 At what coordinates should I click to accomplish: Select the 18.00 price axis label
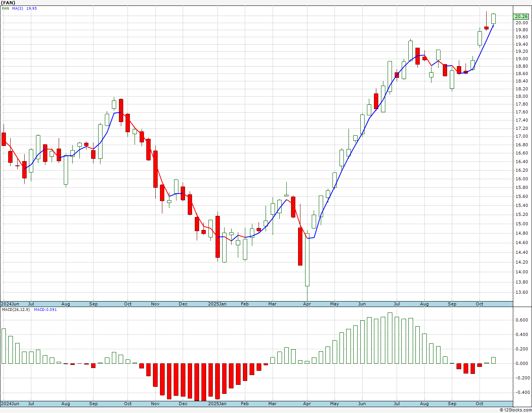click(x=521, y=96)
